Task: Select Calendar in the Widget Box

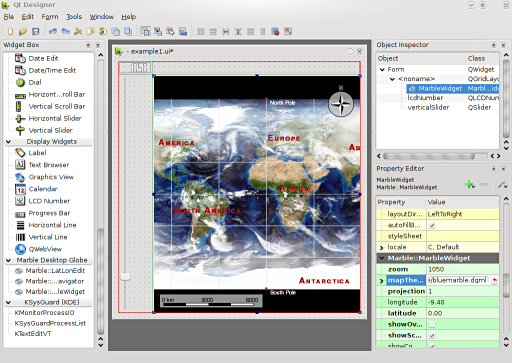Action: (43, 189)
